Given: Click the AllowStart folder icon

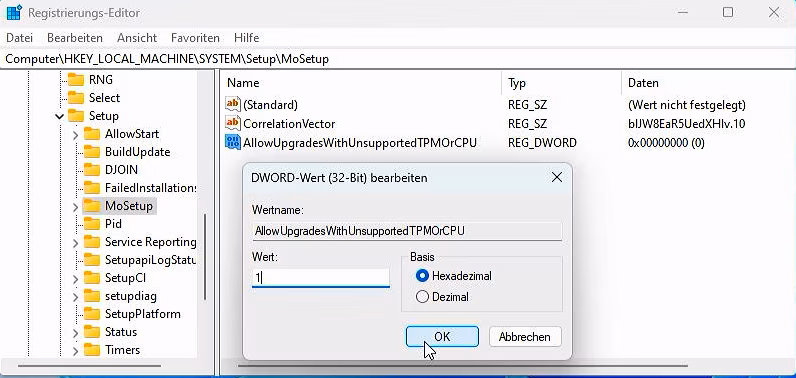Looking at the screenshot, I should click(x=92, y=134).
